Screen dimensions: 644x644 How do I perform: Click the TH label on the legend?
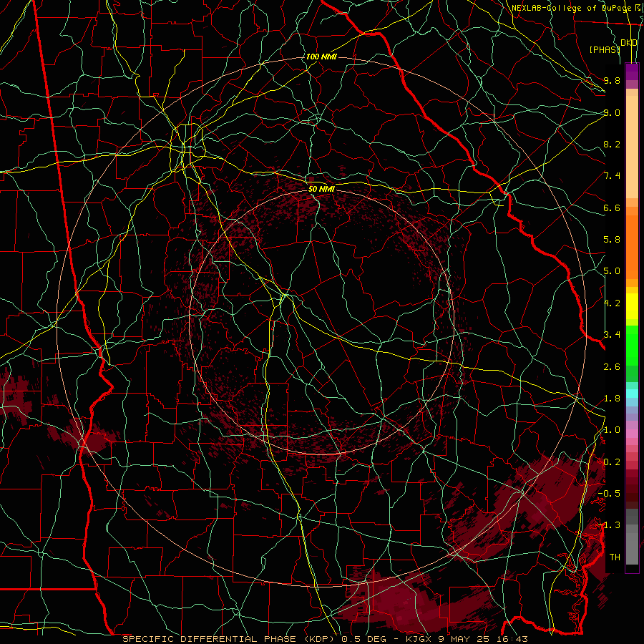pyautogui.click(x=615, y=557)
